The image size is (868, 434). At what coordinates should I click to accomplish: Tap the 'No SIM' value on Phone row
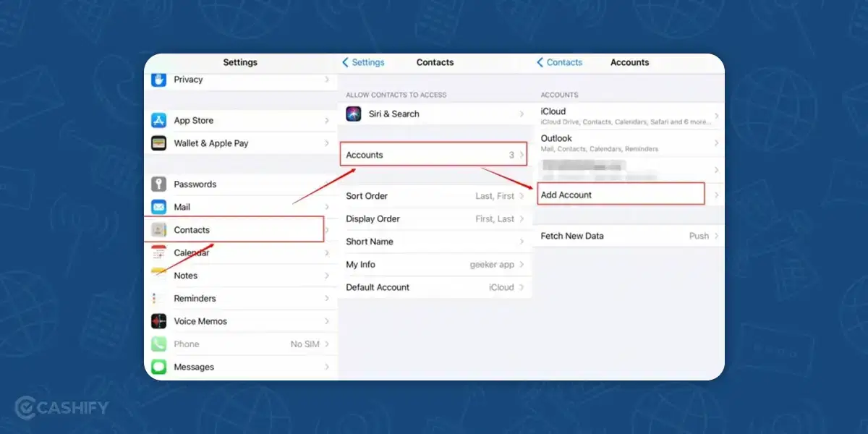[305, 344]
